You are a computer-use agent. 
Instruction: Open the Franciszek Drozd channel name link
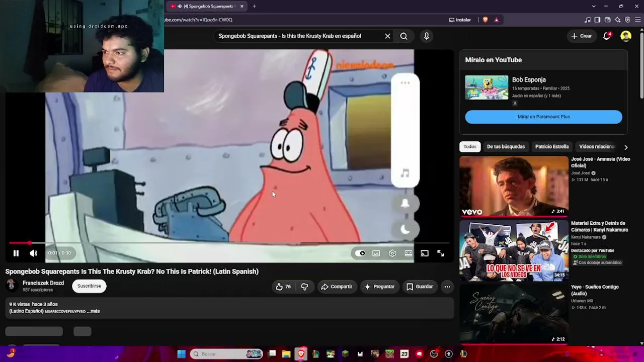tap(43, 283)
